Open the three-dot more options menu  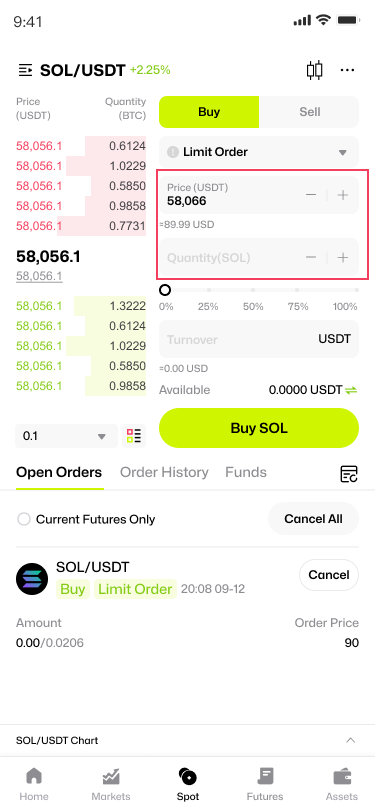click(x=347, y=70)
